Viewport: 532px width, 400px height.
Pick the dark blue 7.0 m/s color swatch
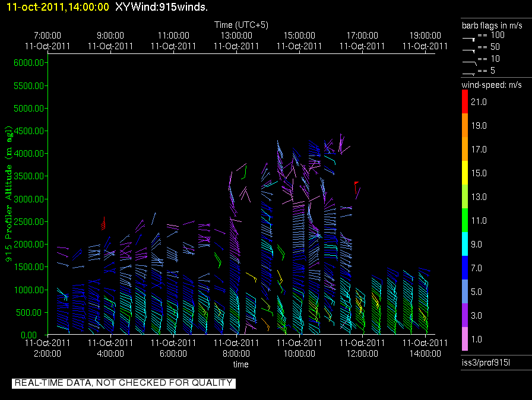point(465,268)
